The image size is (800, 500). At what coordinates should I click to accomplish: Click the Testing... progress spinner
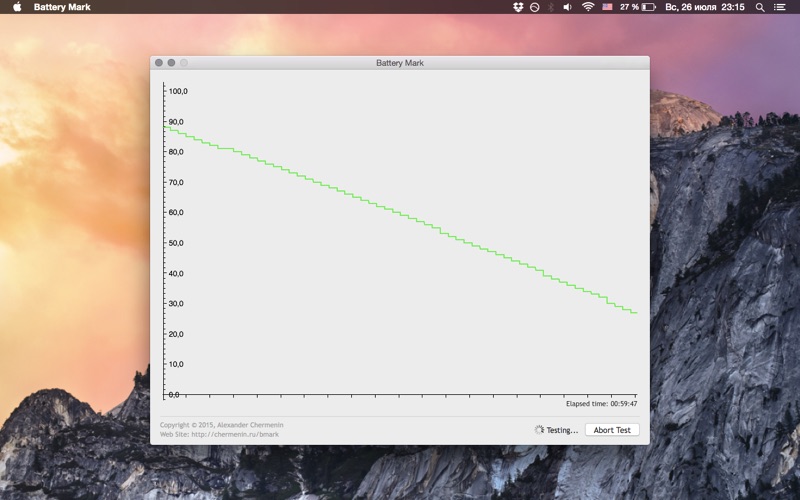pos(539,430)
